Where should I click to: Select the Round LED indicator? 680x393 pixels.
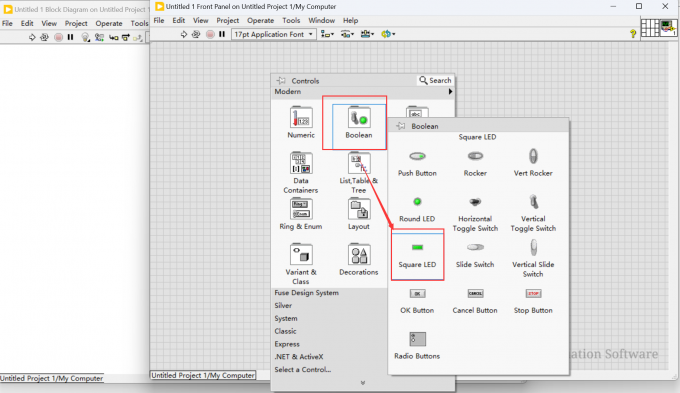pyautogui.click(x=417, y=209)
